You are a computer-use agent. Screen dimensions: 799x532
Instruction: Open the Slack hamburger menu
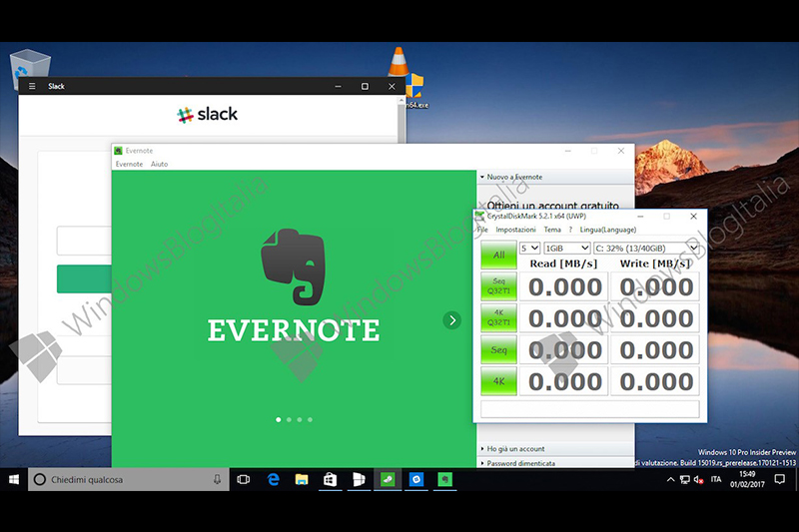pyautogui.click(x=32, y=87)
